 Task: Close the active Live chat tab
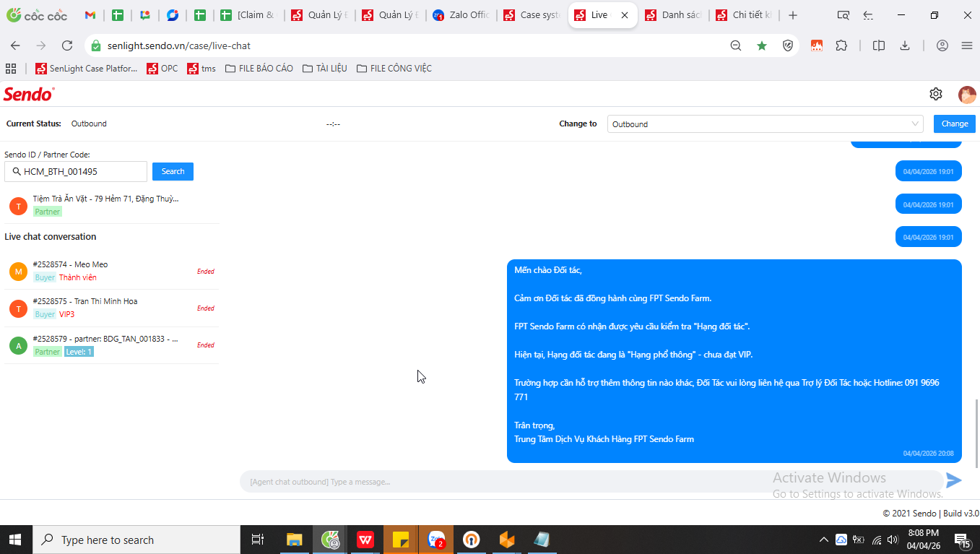(x=625, y=15)
